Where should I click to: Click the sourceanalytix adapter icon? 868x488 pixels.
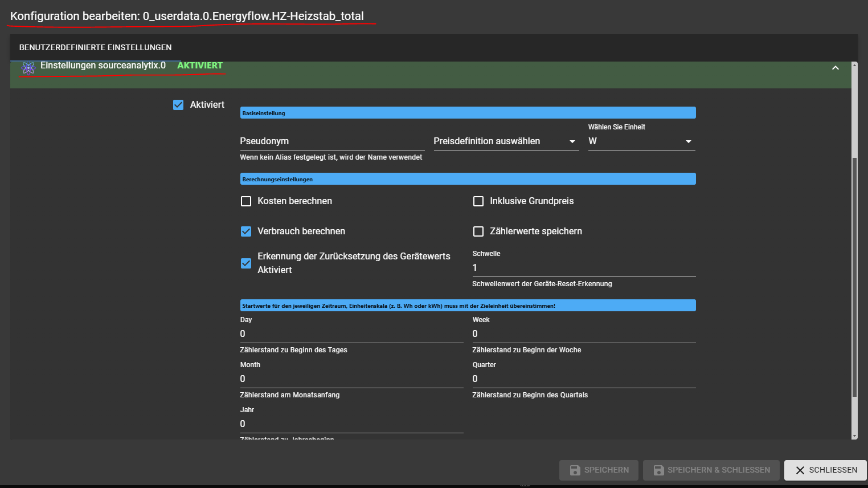(28, 68)
